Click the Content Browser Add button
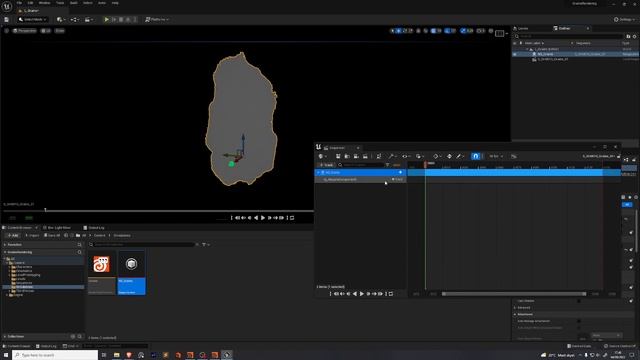 pyautogui.click(x=13, y=236)
